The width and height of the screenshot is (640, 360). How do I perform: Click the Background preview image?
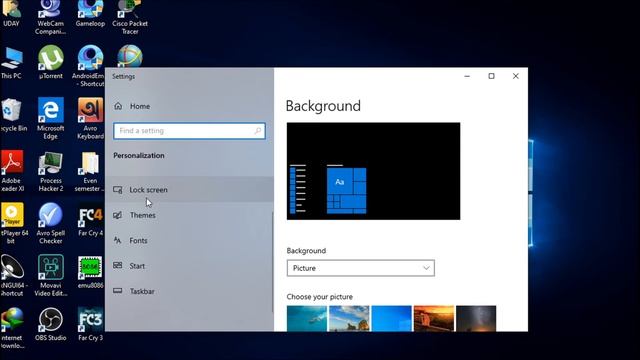373,171
